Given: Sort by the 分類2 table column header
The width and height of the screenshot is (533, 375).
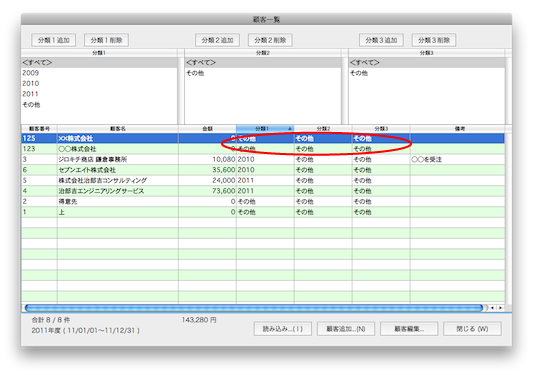Looking at the screenshot, I should tap(323, 129).
